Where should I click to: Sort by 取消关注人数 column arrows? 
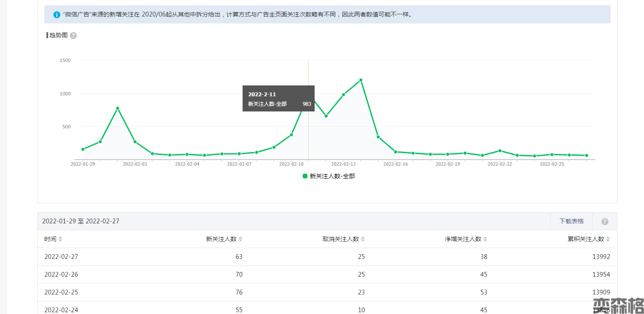[x=363, y=239]
